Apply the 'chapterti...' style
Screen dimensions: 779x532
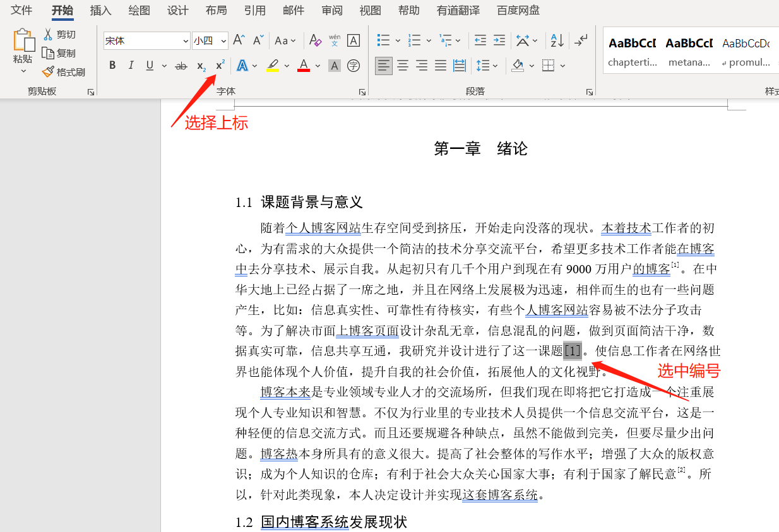(633, 52)
